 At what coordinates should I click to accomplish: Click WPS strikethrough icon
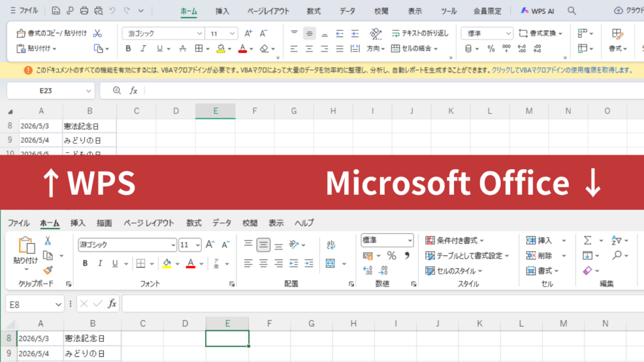[182, 49]
